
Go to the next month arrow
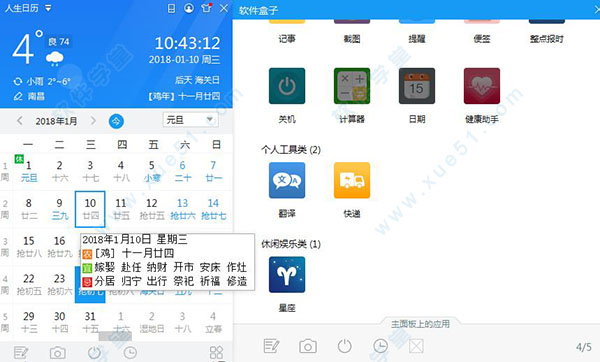tap(93, 121)
